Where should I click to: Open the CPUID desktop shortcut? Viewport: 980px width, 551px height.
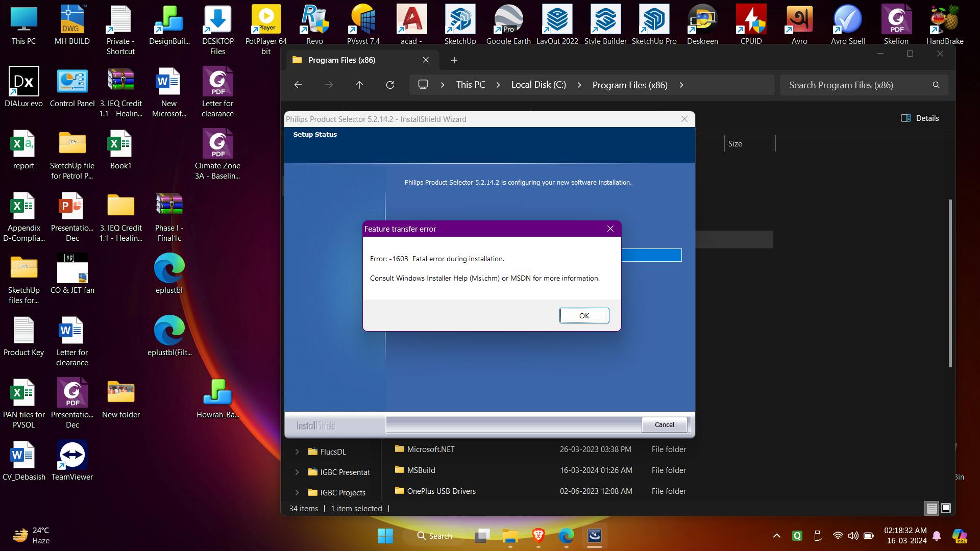(x=751, y=20)
